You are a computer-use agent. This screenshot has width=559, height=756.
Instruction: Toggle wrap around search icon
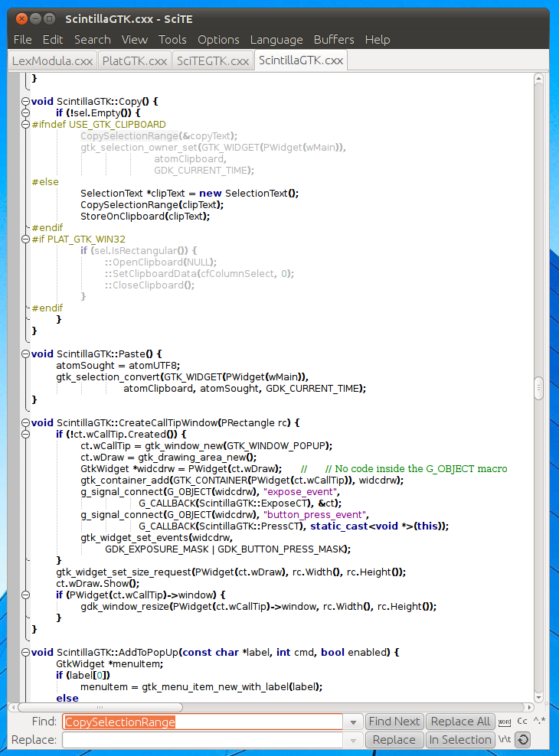point(523,740)
